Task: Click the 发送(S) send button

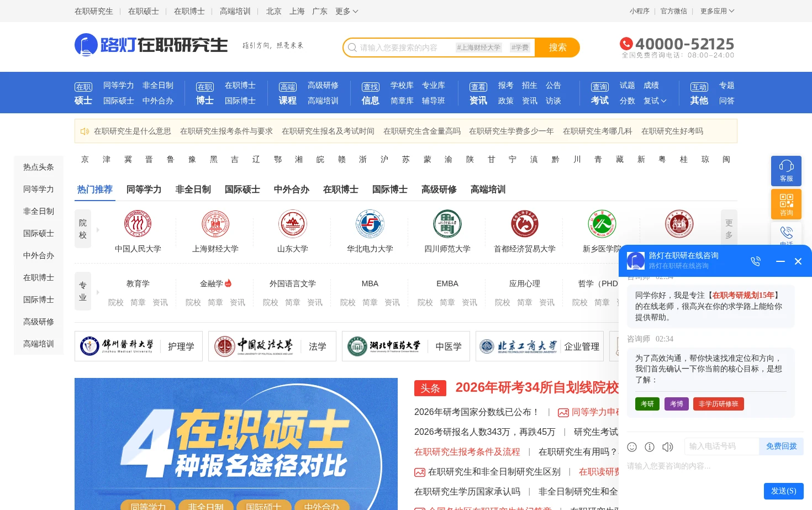Action: pyautogui.click(x=784, y=491)
